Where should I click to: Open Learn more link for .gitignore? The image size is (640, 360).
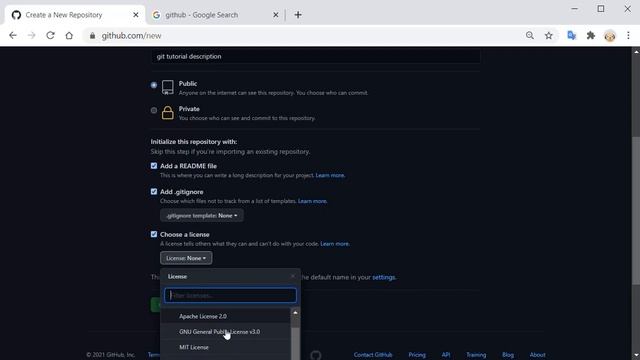[x=313, y=201]
